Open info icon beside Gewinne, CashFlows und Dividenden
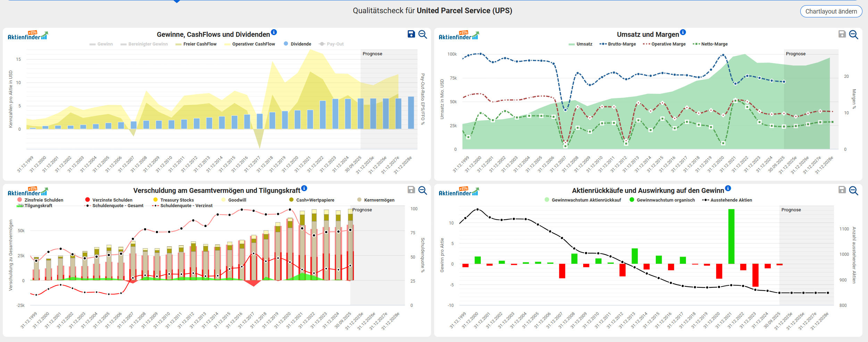The height and width of the screenshot is (342, 868). (274, 32)
